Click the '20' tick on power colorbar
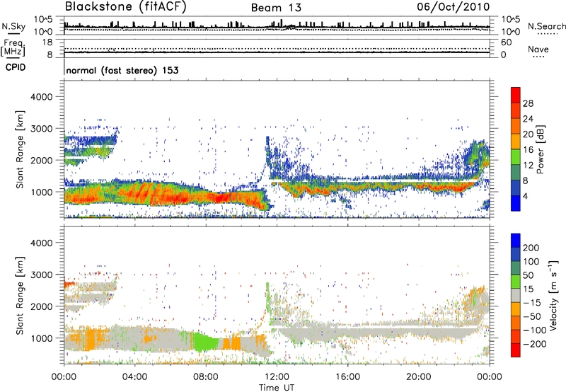566x392 pixels. (x=528, y=134)
